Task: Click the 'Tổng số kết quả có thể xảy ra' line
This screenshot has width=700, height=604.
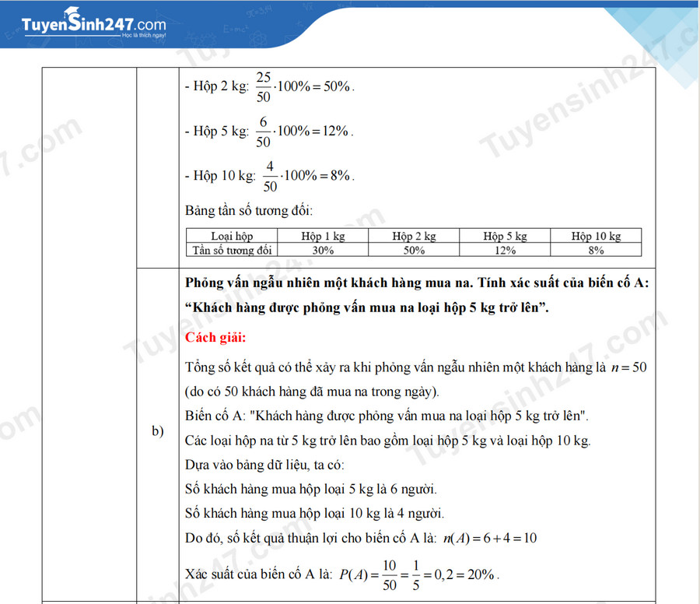Action: click(415, 367)
